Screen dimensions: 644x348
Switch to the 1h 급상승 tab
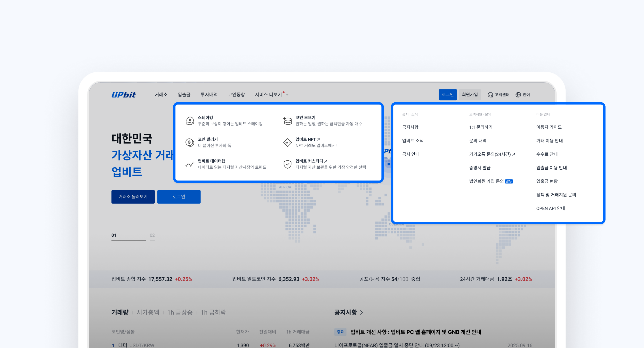coord(180,312)
